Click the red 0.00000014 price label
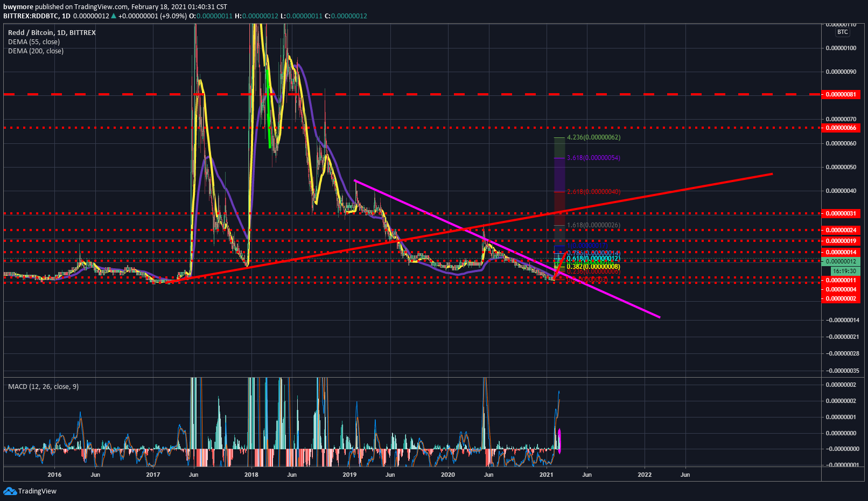Screen dimensions: 868x501 click(841, 252)
